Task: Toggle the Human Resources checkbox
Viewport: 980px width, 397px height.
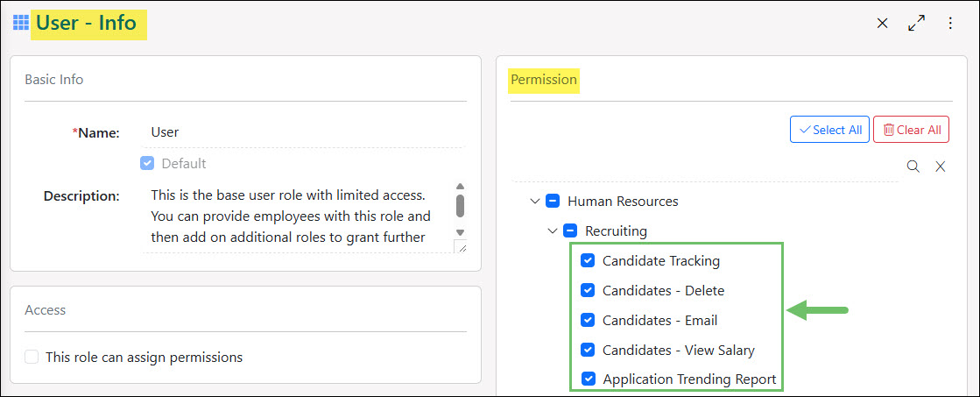Action: (x=552, y=202)
